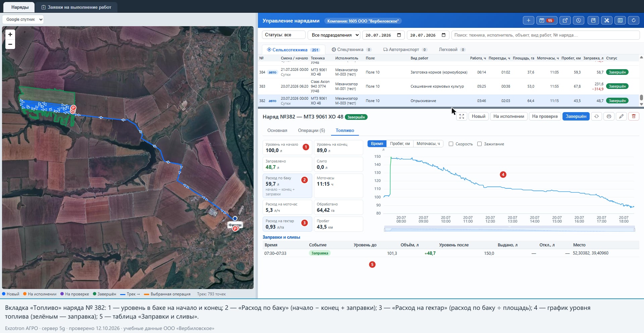Enable the Скорость checkbox on chart
644x333 pixels.
click(x=451, y=144)
